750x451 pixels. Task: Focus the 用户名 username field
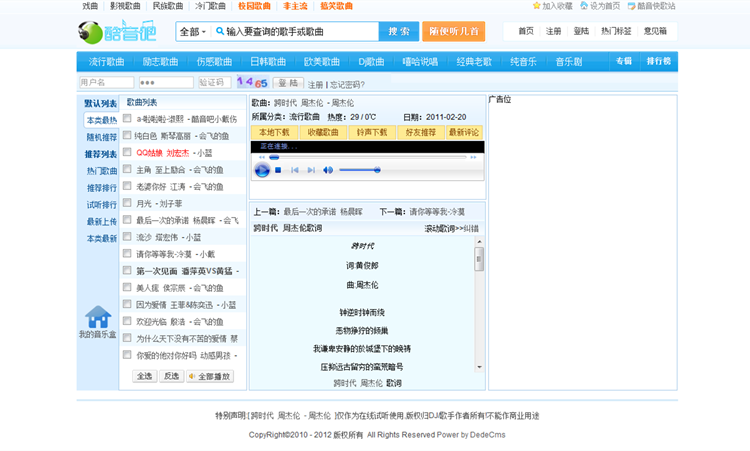(106, 82)
